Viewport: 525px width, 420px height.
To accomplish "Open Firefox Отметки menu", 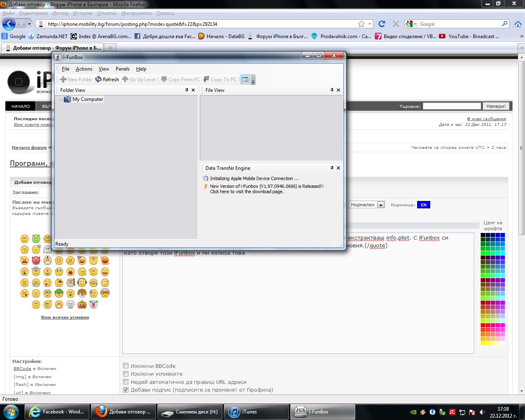I will point(107,13).
